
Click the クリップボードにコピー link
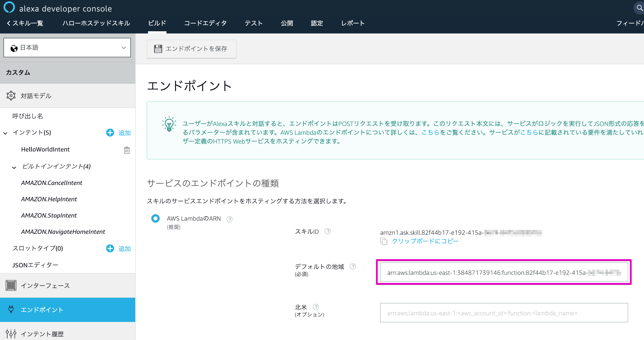425,241
